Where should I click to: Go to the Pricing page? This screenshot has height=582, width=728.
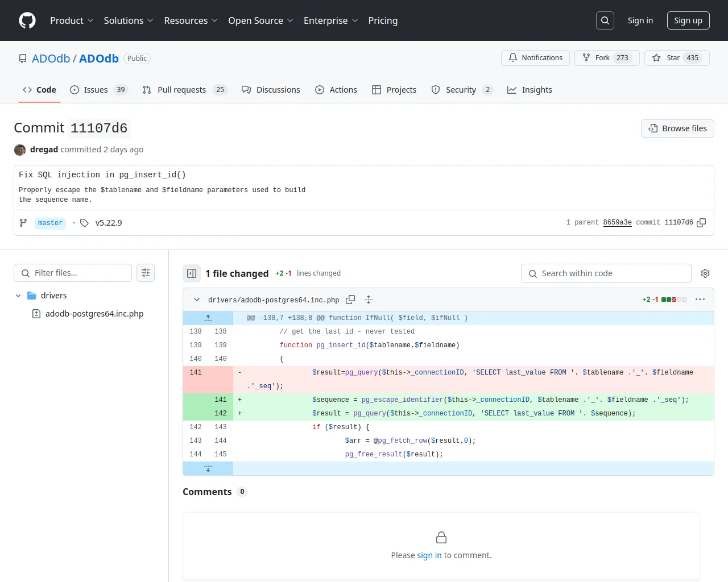(383, 20)
